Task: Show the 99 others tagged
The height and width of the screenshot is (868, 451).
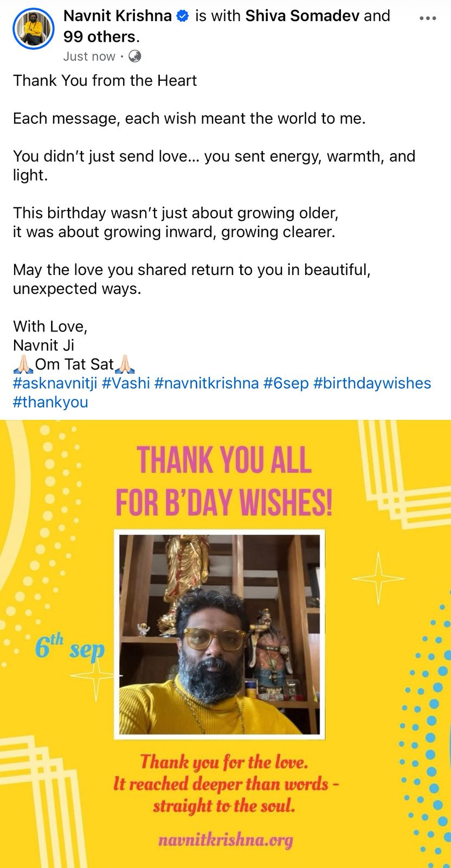Action: pyautogui.click(x=99, y=36)
